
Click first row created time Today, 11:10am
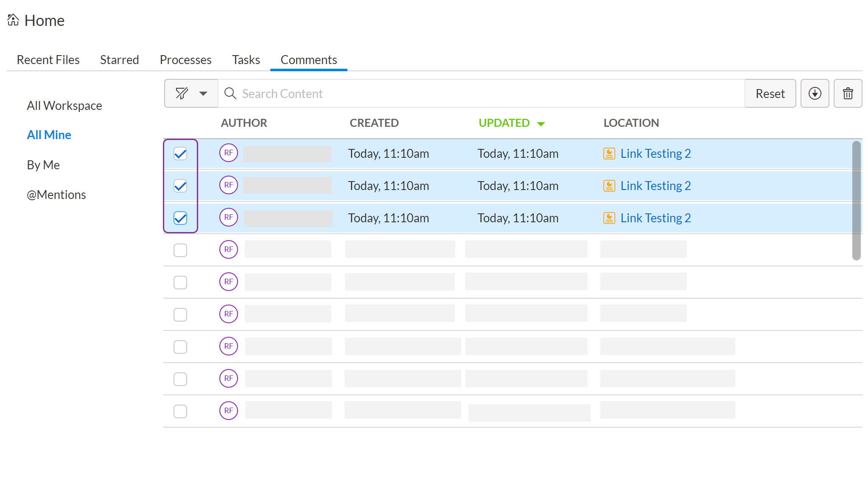(389, 154)
